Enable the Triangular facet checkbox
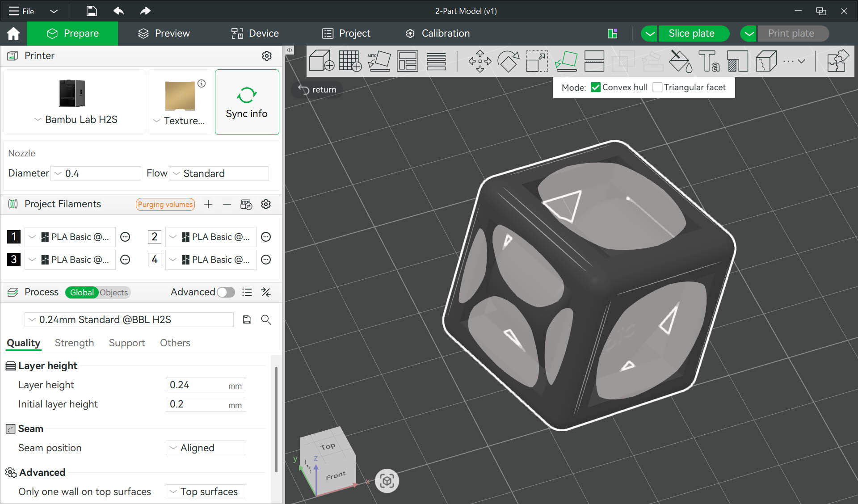The height and width of the screenshot is (504, 858). (657, 88)
